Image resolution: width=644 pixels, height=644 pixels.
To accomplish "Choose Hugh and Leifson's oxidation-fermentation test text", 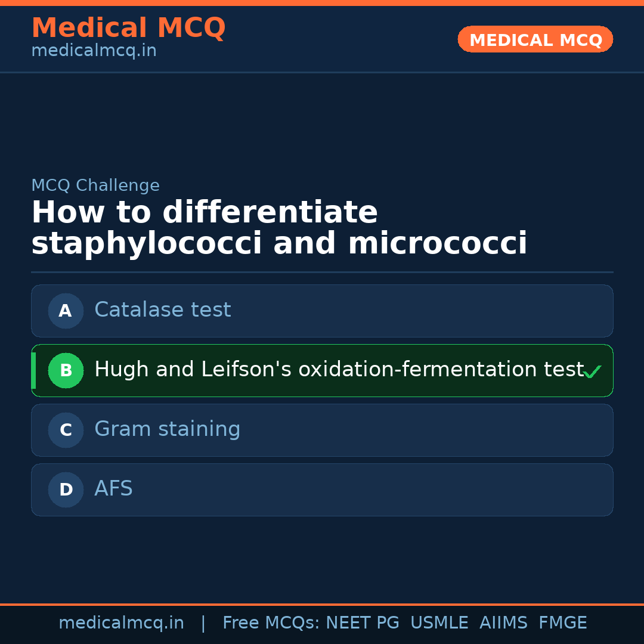I will click(x=339, y=370).
